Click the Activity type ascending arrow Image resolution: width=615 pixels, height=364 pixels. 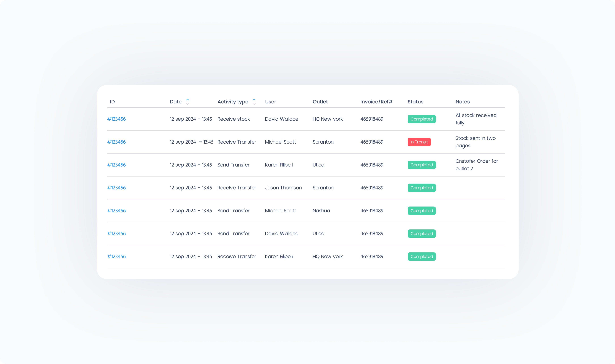pyautogui.click(x=254, y=99)
